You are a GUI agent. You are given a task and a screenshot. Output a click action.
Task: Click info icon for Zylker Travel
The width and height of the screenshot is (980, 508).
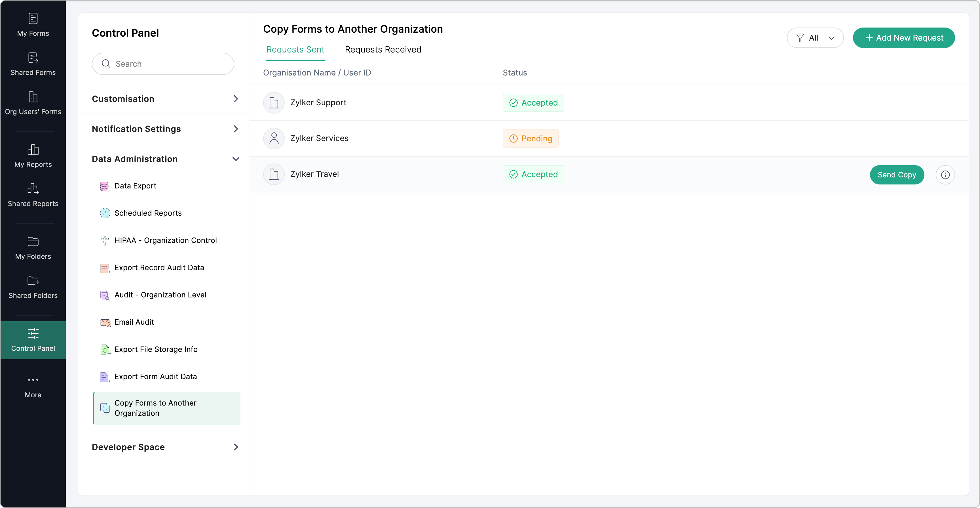(945, 175)
